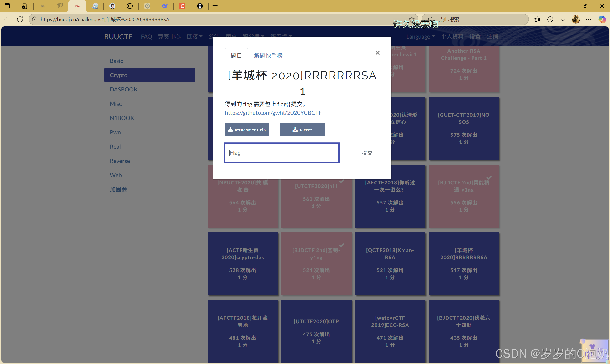The image size is (610, 364).
Task: Open a new browser tab
Action: (215, 6)
